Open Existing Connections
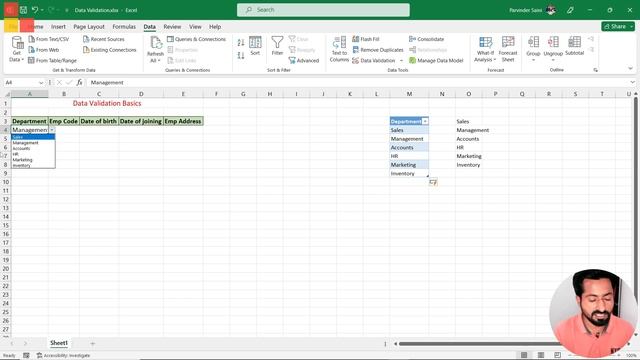Screen dimensions: 640x360 [109, 50]
